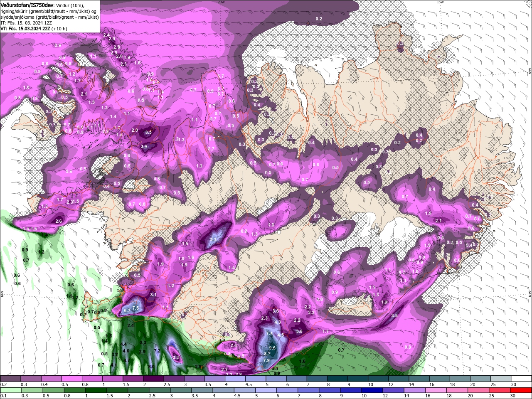Image resolution: width=532 pixels, height=399 pixels.
Task: Click the 20W longitude label at top
Action: pyautogui.click(x=221, y=2)
